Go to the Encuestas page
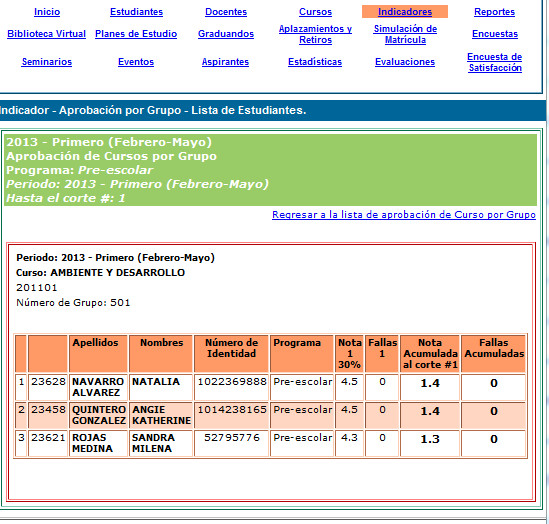The width and height of the screenshot is (549, 524). (x=495, y=34)
